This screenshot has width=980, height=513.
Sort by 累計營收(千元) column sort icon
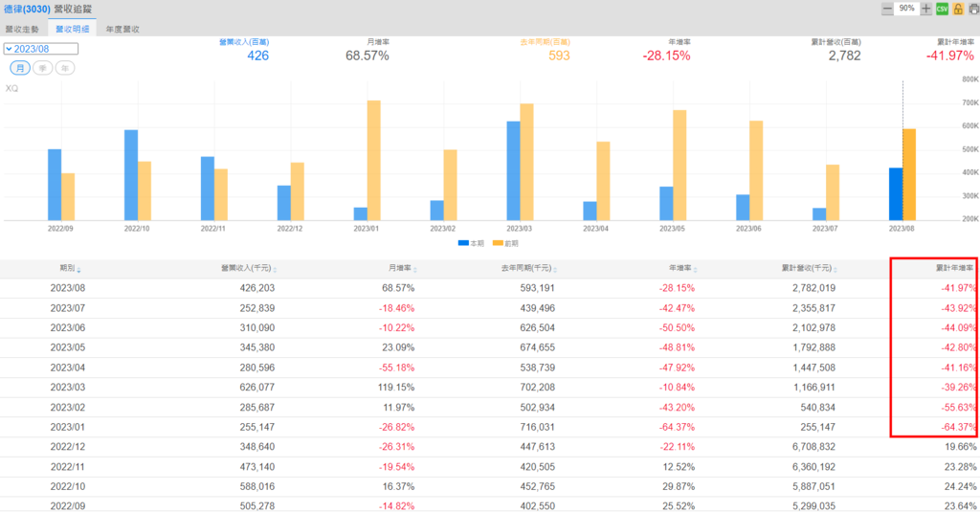[835, 269]
